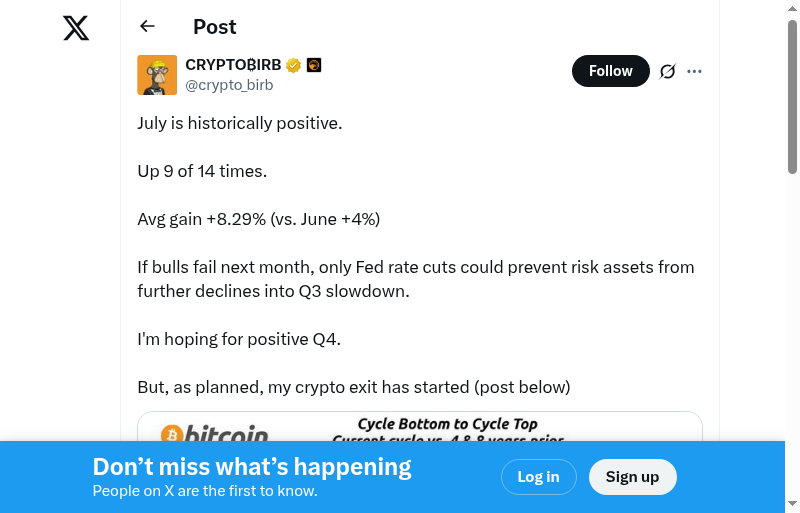Click the vertical scrollbar thumb
Screen dimensions: 800x513
point(792,95)
